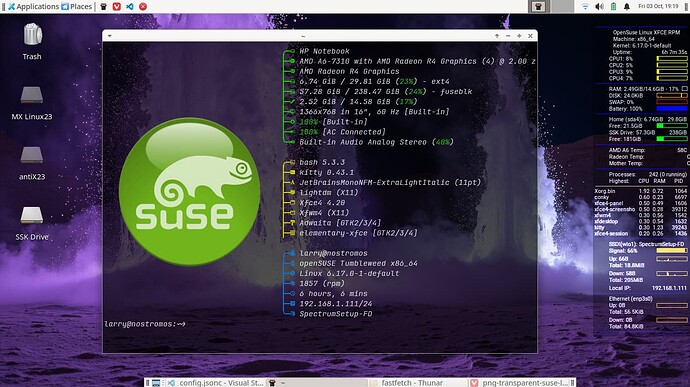The width and height of the screenshot is (690, 387).
Task: Switch to fastfetch - Thunar taskbar button
Action: point(418,383)
